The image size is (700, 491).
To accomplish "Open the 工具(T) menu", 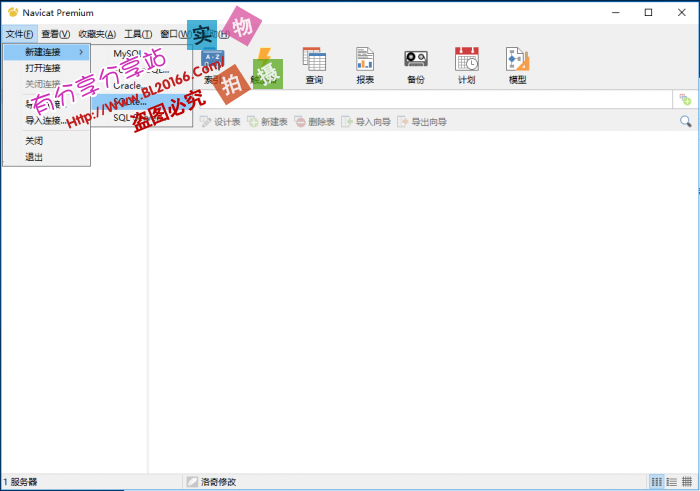I will [x=138, y=34].
